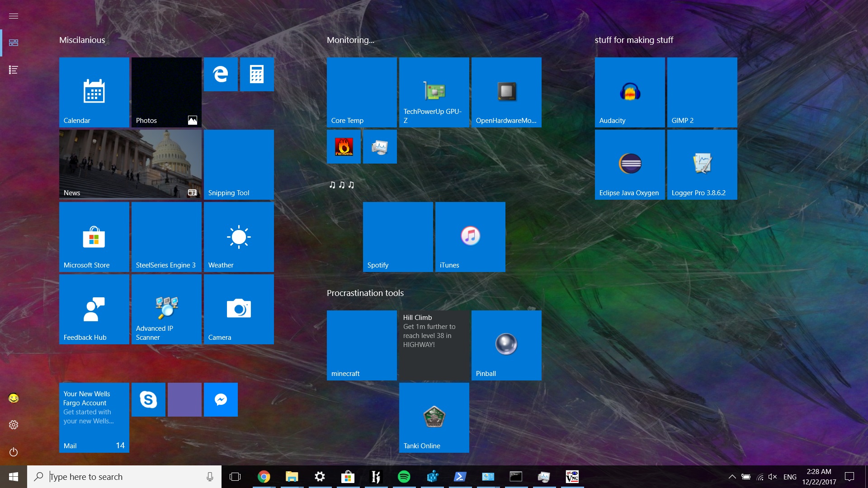Open Mail showing 14 unread messages

pyautogui.click(x=94, y=417)
